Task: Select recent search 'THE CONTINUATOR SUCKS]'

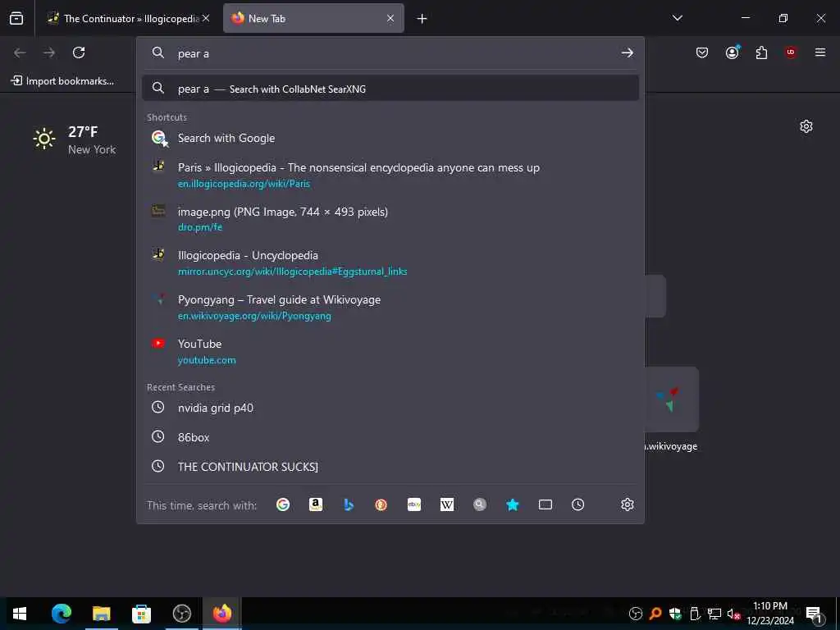Action: (x=390, y=467)
